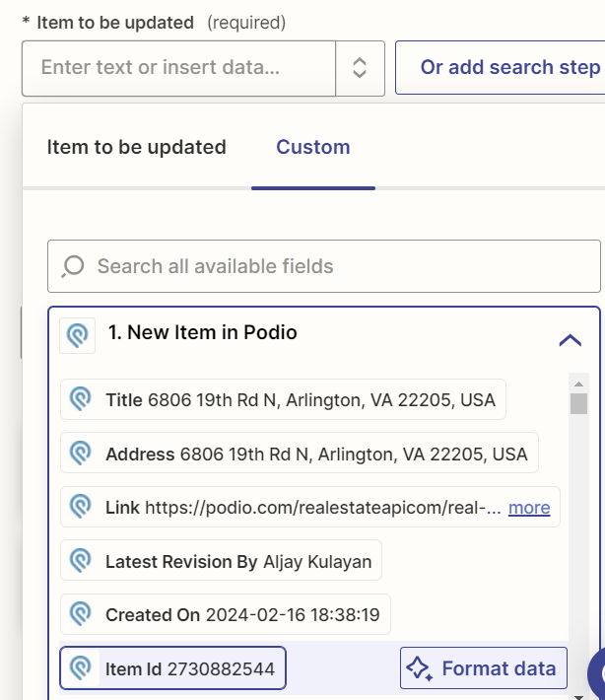Click the 'Or add search step' button
Screen dimensions: 605x700
point(501,67)
